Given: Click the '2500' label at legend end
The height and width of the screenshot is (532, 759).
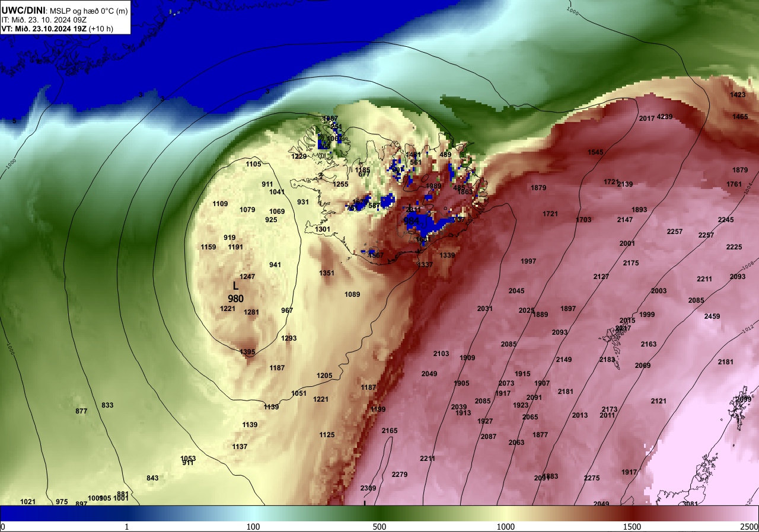Looking at the screenshot, I should (x=749, y=527).
